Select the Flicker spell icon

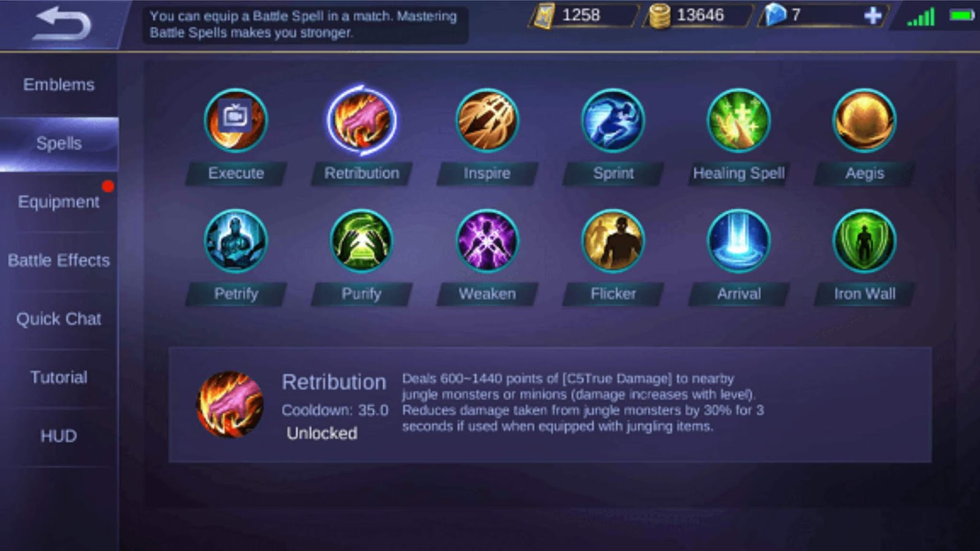pos(613,241)
